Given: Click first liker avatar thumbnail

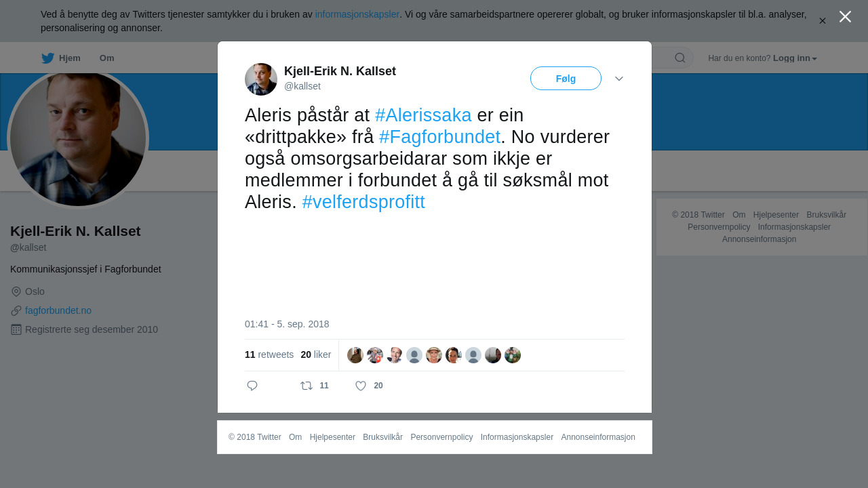Looking at the screenshot, I should (355, 355).
